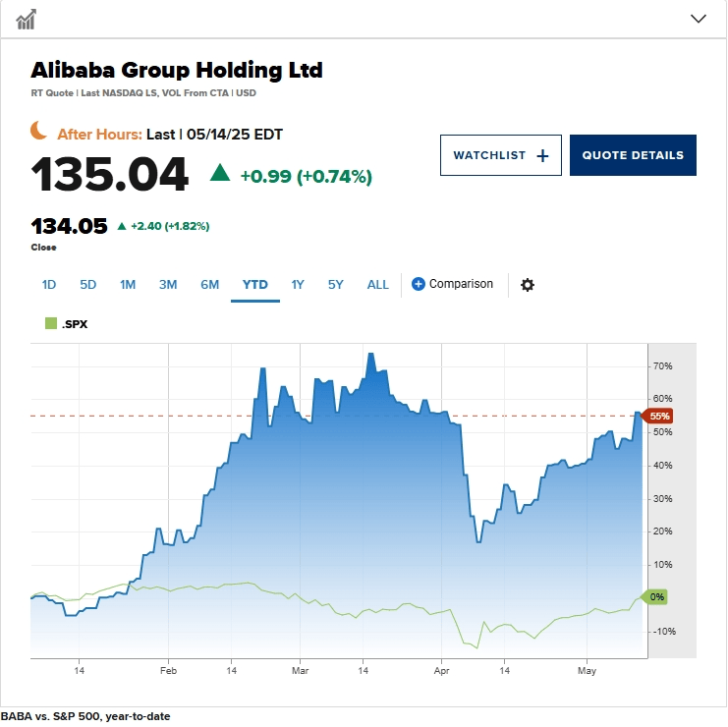Choose the 6M range tab
The height and width of the screenshot is (727, 728).
point(210,285)
